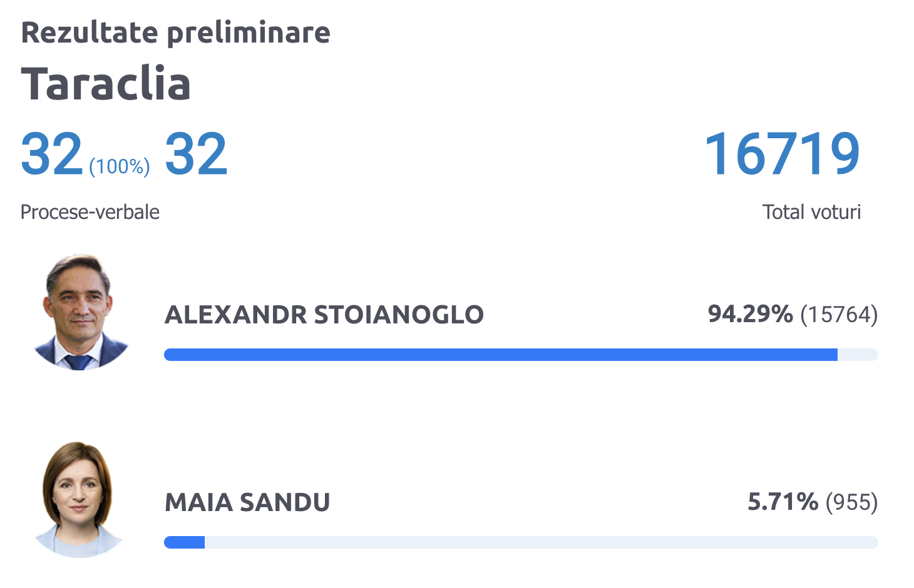
Task: Click the second blue 32 count
Action: pos(197,154)
